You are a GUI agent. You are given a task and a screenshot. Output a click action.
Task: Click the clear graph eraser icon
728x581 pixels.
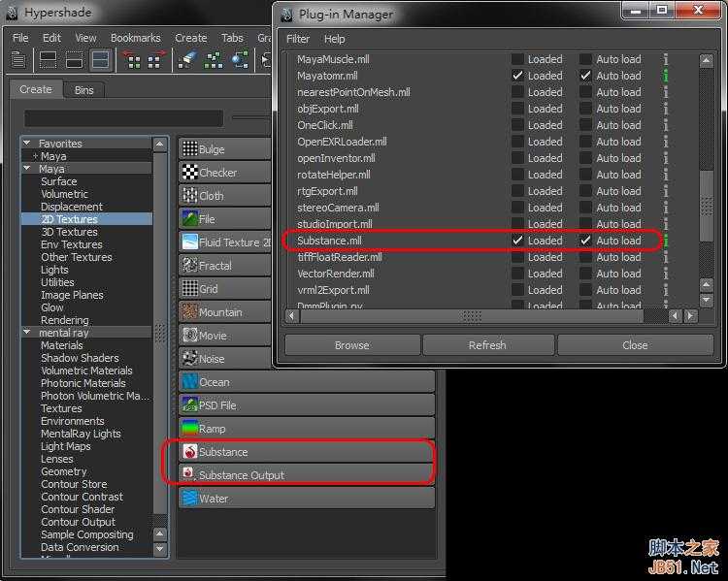pos(187,60)
